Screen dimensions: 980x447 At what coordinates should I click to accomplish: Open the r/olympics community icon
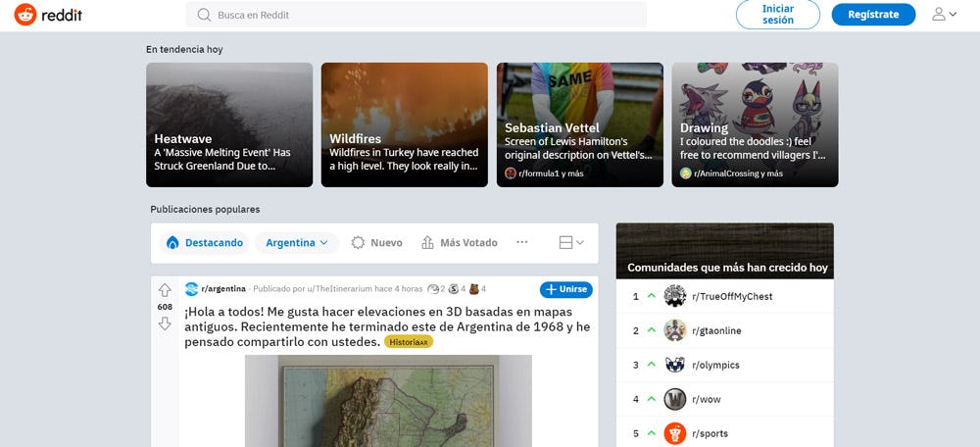[674, 365]
